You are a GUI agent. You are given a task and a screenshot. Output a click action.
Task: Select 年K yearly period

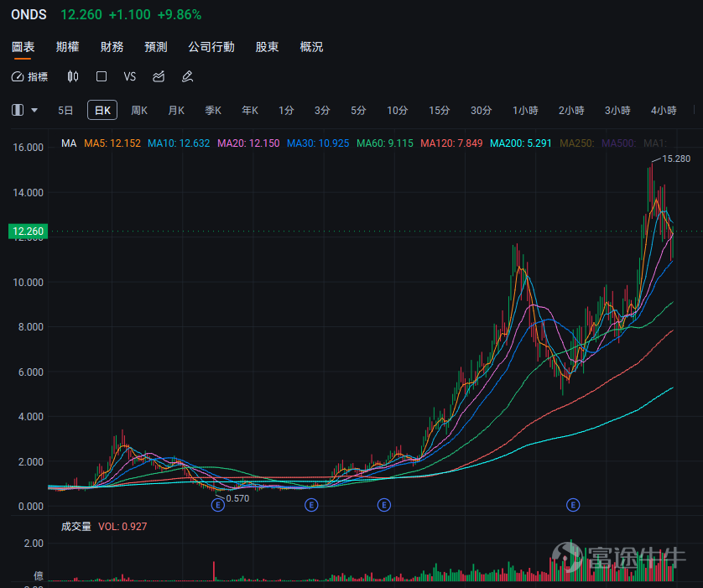[x=250, y=110]
